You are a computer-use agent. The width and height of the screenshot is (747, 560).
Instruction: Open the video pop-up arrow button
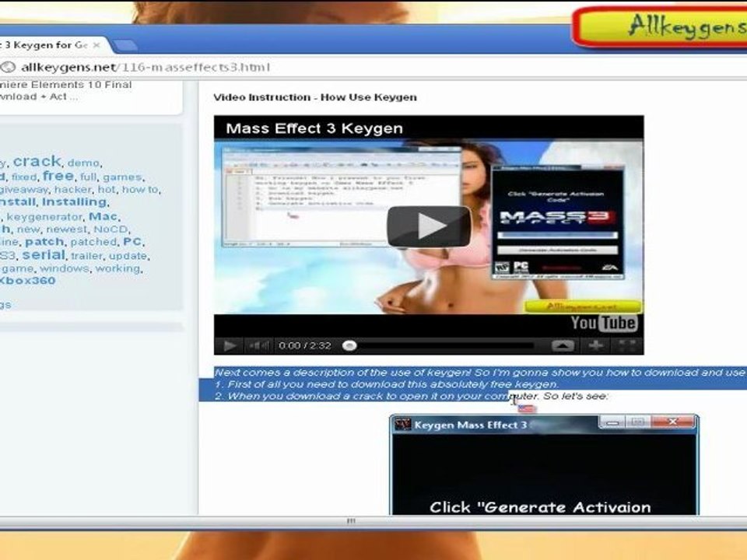pyautogui.click(x=563, y=345)
